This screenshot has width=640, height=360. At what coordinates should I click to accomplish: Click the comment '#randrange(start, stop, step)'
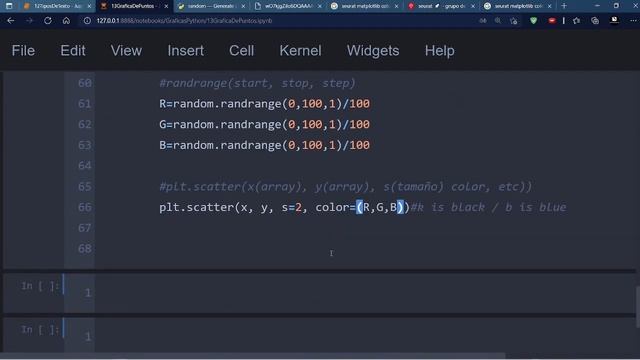pyautogui.click(x=257, y=83)
